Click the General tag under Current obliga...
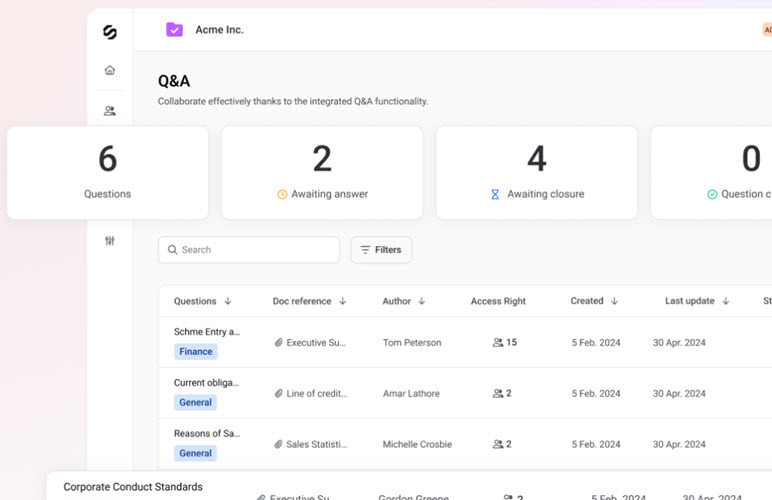 (x=195, y=402)
